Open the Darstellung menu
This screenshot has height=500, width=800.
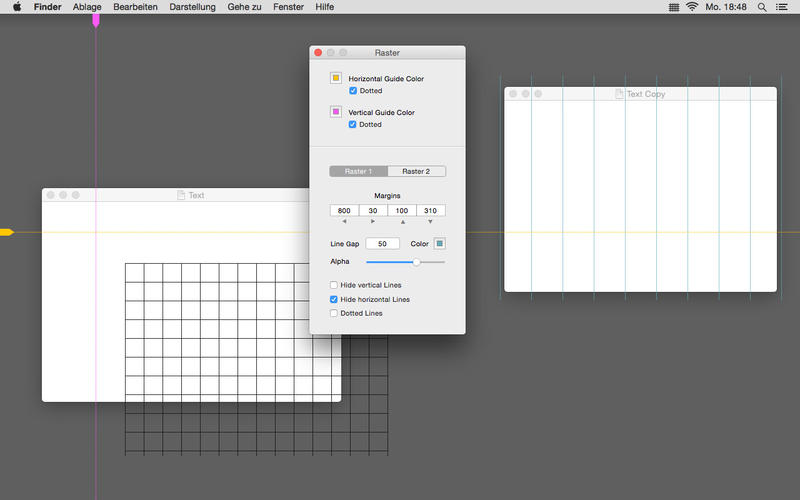(x=192, y=7)
